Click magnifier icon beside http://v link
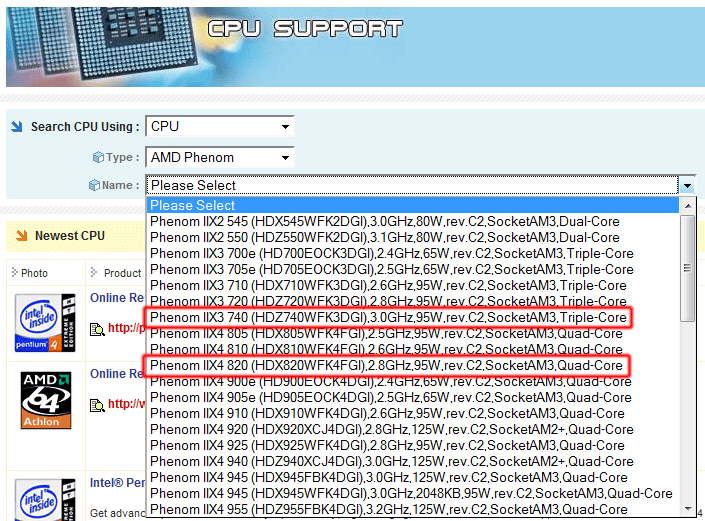The image size is (705, 521). point(97,405)
